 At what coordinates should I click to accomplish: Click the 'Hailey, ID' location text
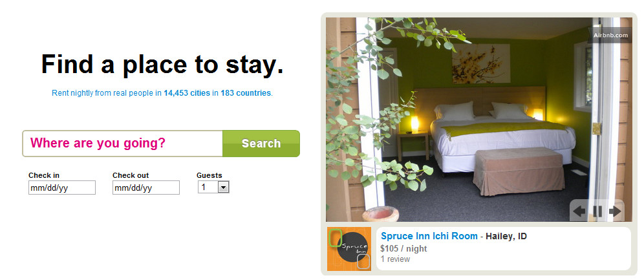tap(506, 236)
